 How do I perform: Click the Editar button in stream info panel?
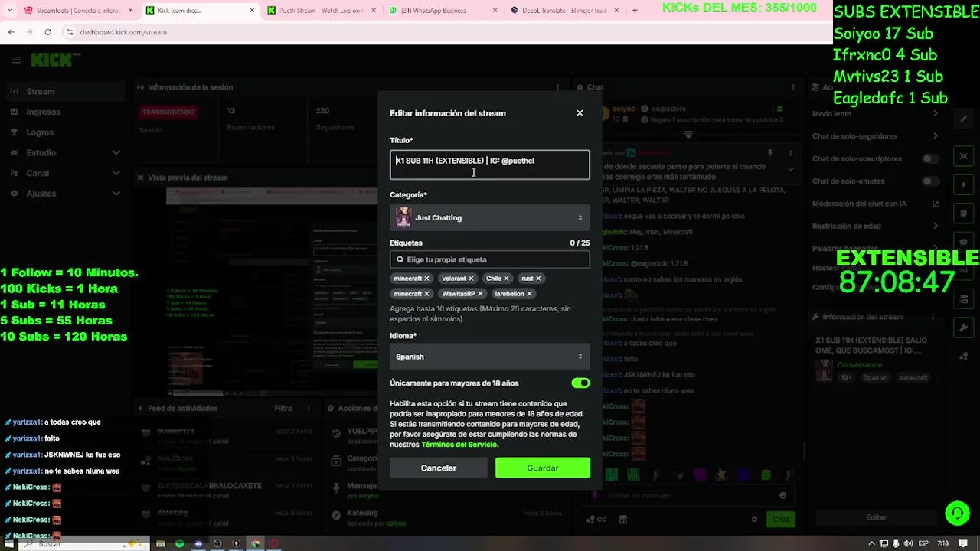pyautogui.click(x=876, y=518)
